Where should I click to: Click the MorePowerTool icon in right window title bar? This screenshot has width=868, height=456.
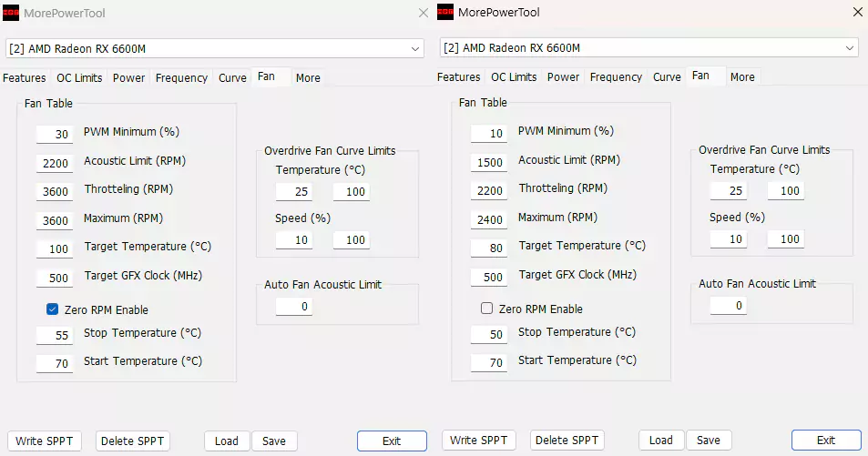[446, 13]
